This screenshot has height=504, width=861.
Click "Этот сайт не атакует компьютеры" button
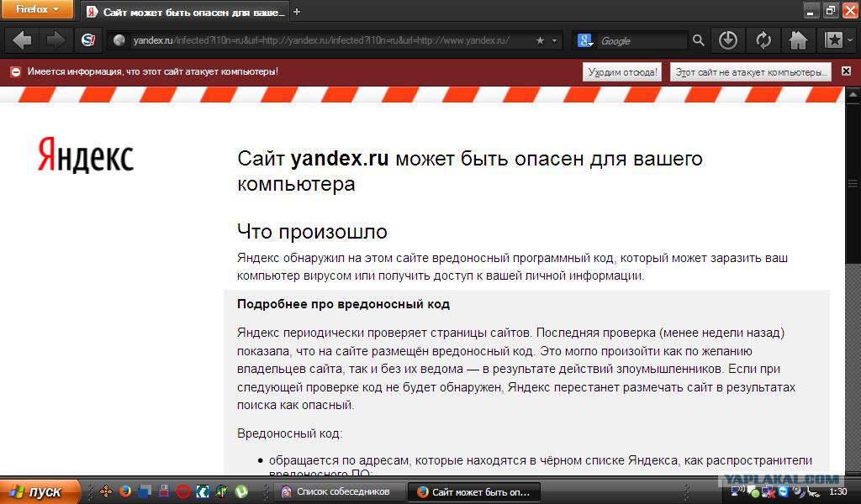tap(751, 72)
